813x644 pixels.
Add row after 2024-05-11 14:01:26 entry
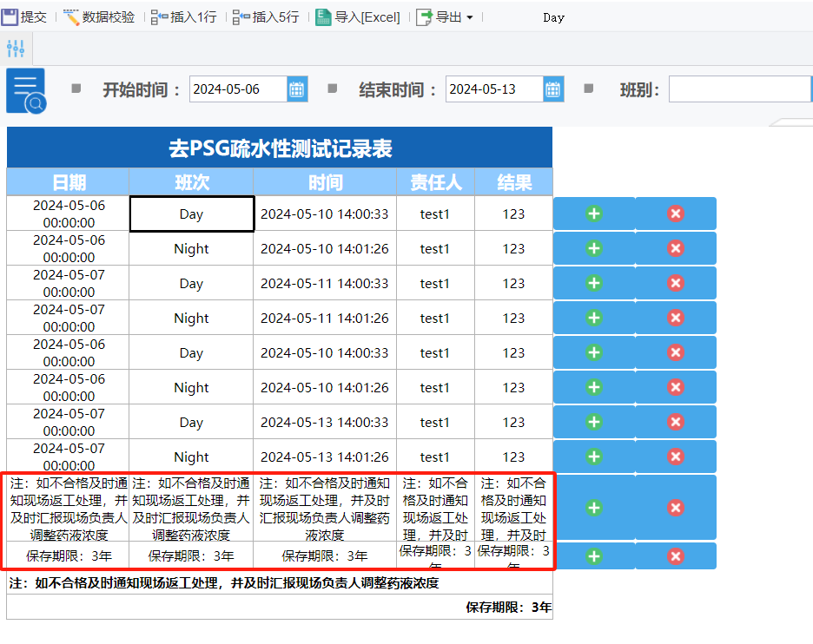pyautogui.click(x=594, y=318)
